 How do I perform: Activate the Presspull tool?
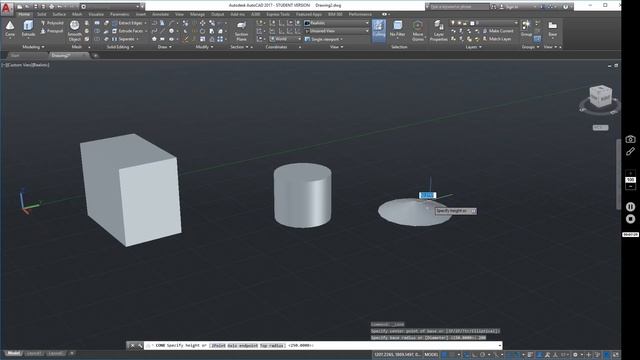pos(52,31)
